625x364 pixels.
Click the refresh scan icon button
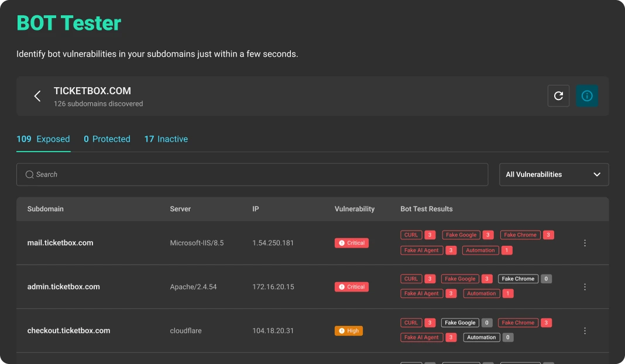(558, 96)
